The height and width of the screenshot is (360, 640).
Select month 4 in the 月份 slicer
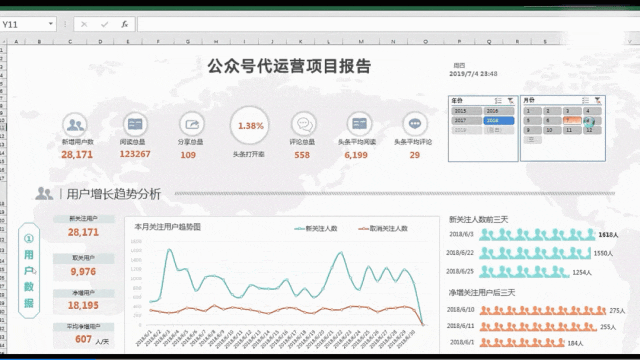click(x=592, y=111)
